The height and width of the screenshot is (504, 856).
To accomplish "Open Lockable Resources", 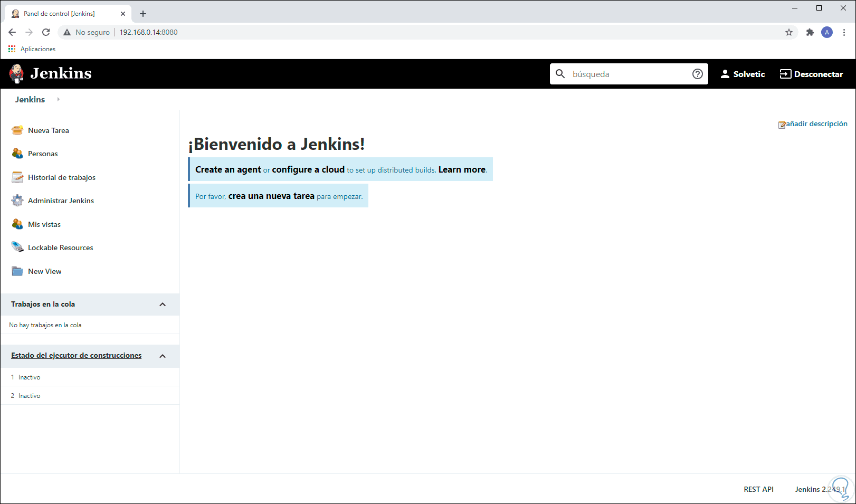I will click(61, 248).
